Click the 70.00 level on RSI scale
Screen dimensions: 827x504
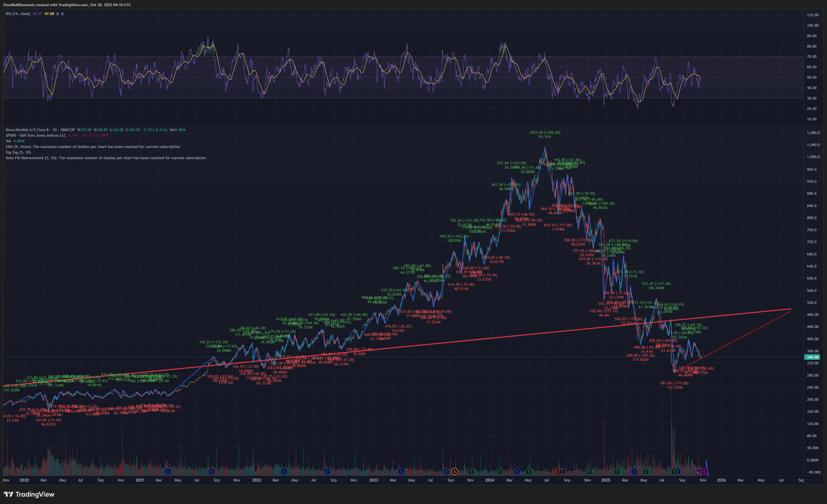(811, 56)
